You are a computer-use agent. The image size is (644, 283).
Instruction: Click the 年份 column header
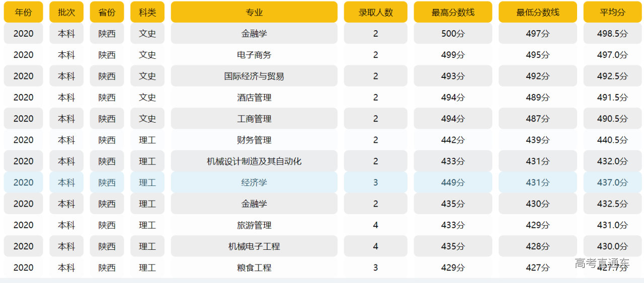pos(23,12)
